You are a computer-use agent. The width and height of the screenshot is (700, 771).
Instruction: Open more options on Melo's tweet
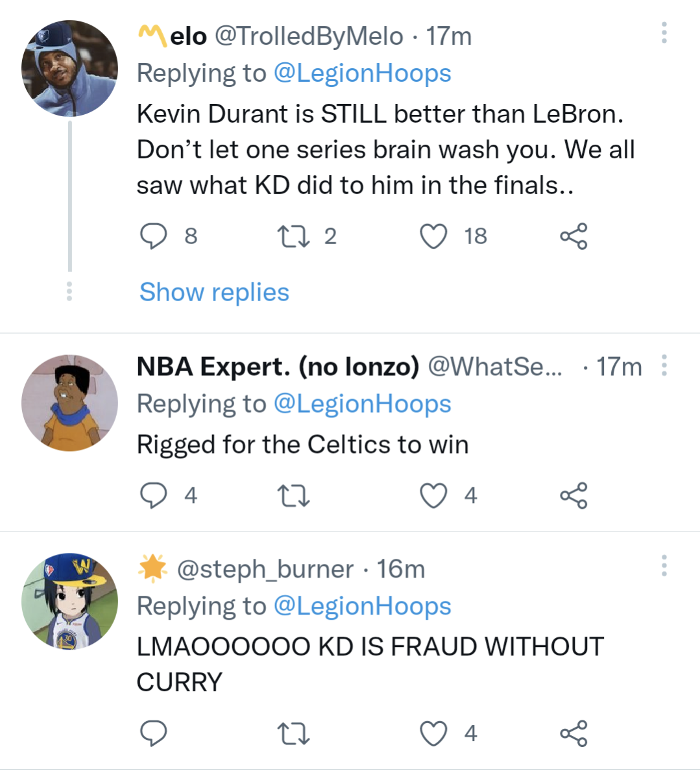[664, 32]
